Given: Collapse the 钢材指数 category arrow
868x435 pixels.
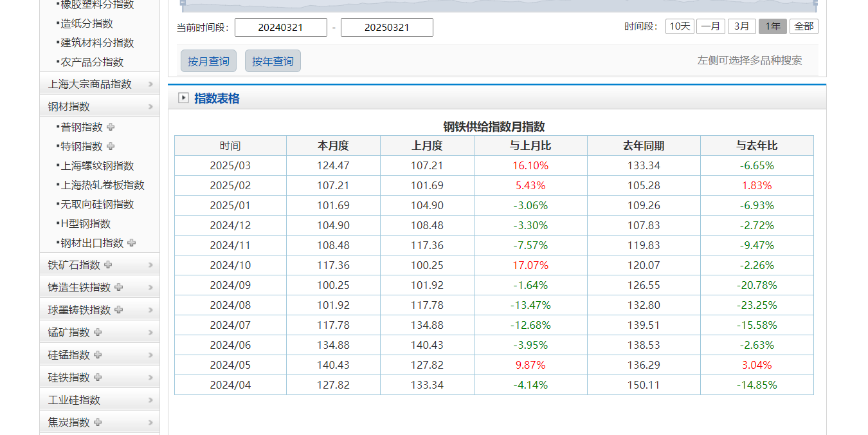Looking at the screenshot, I should coord(150,107).
